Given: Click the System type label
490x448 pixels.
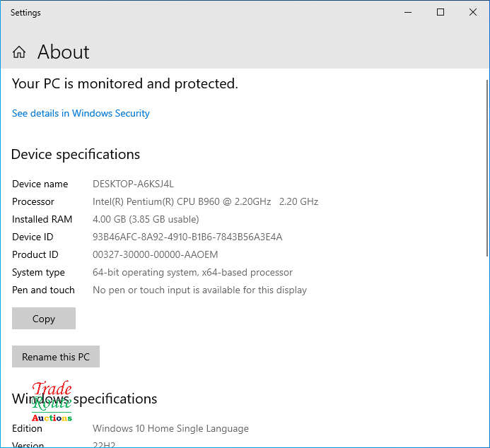Looking at the screenshot, I should click(x=38, y=273).
